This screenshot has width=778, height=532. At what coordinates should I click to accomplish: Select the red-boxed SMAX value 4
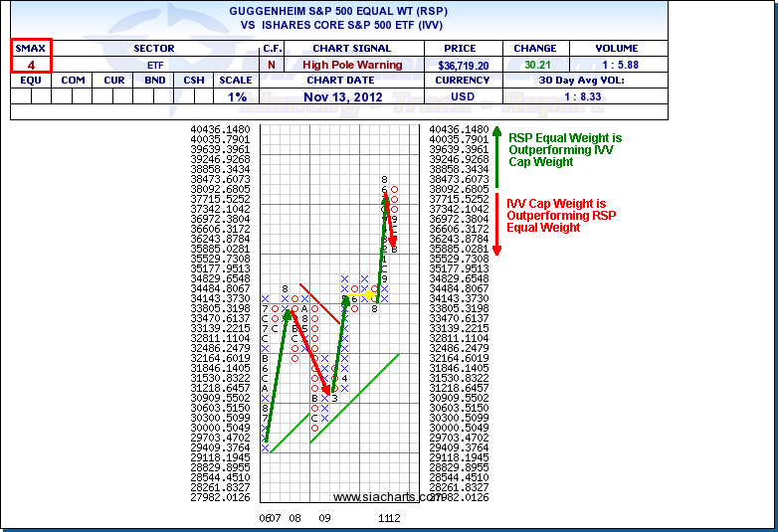coord(31,65)
